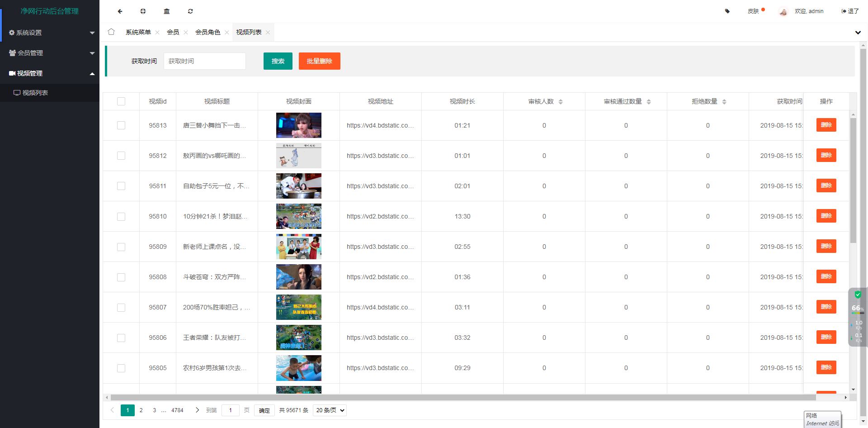The height and width of the screenshot is (428, 868).
Task: Sort by 拒绝数量 column arrows
Action: (724, 102)
